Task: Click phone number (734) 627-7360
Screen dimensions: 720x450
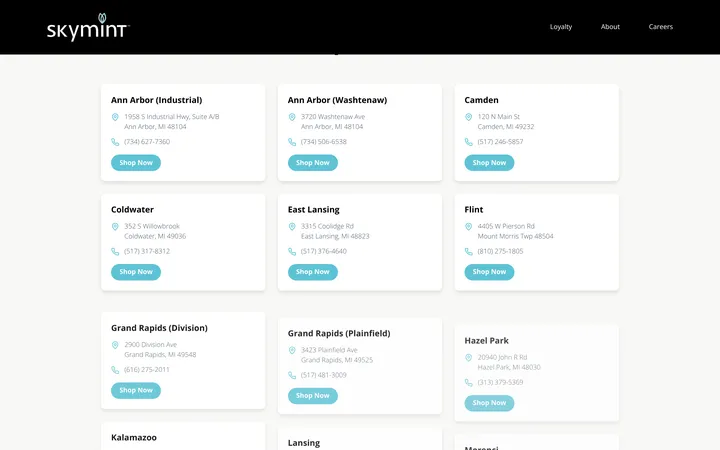Action: [147, 142]
